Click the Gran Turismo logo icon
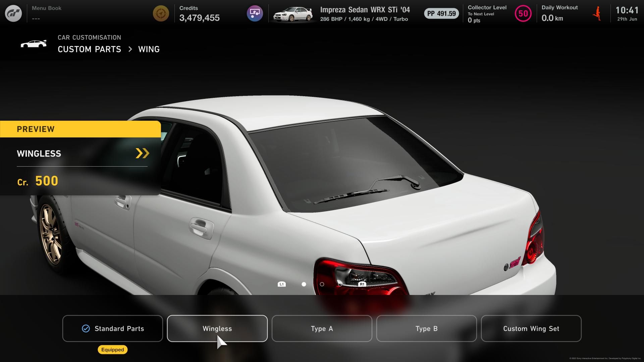The image size is (644, 362). coord(13,13)
